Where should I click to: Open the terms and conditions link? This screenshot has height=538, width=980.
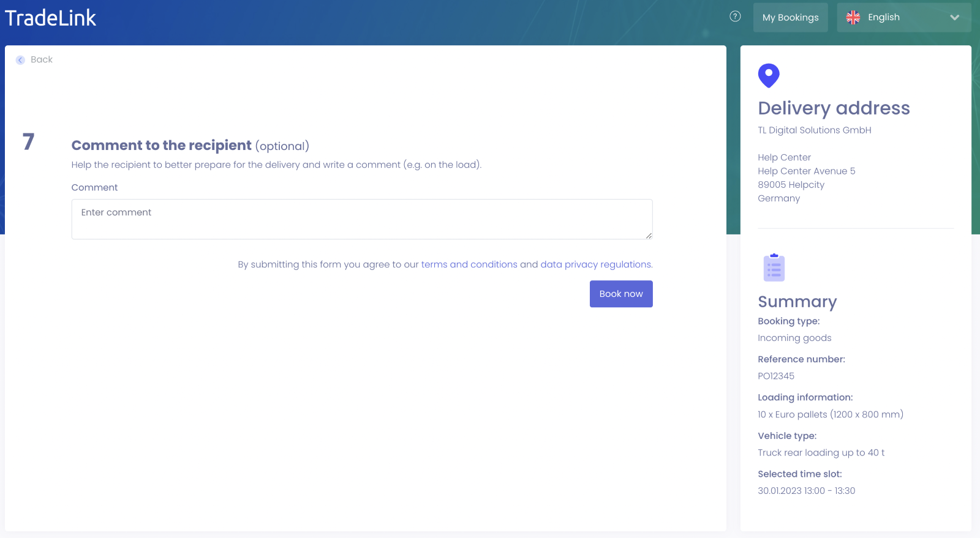469,264
